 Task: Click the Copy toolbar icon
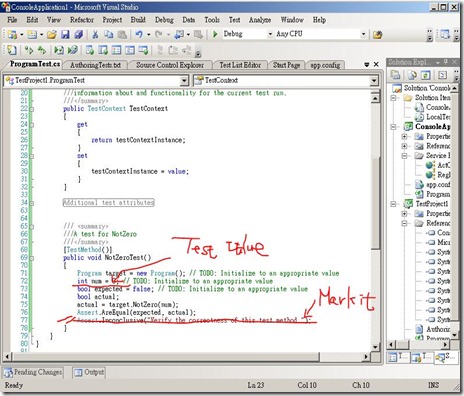109,34
